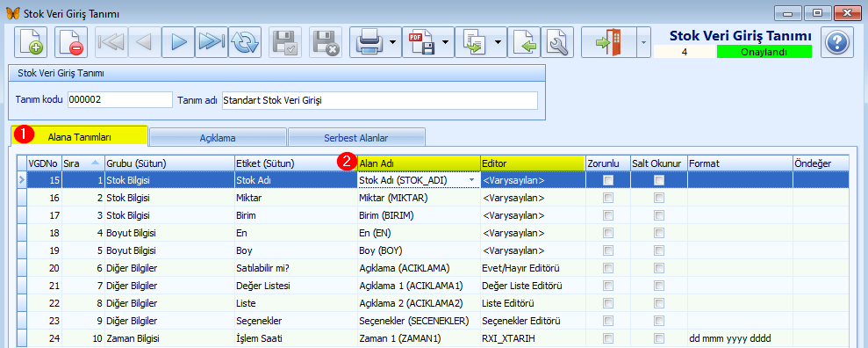
Task: Open the Alan Adı dropdown in Stok Adı row
Action: (471, 180)
